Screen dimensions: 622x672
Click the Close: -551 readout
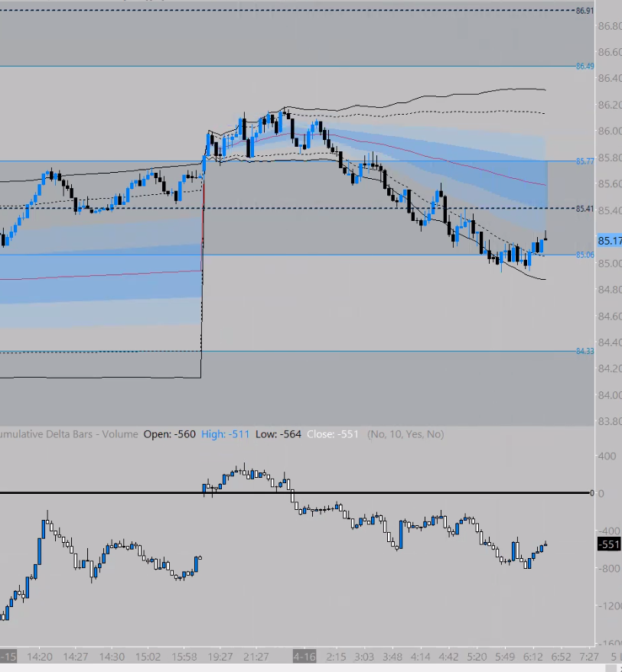click(x=333, y=434)
